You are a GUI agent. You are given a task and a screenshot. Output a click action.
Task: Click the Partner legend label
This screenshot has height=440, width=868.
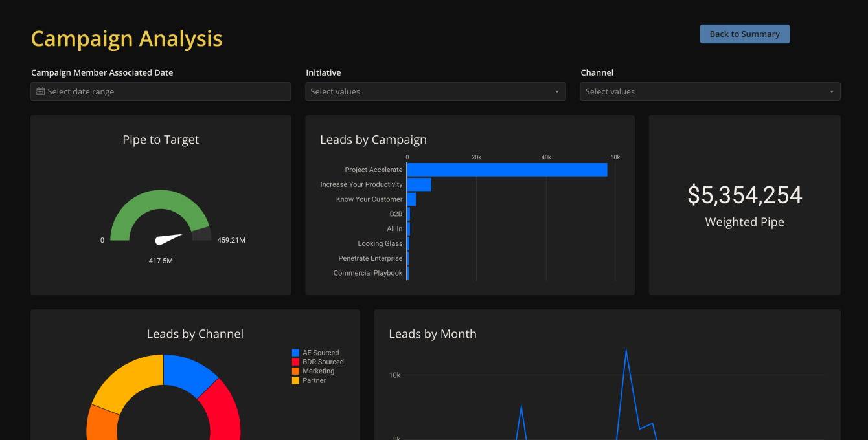tap(314, 380)
